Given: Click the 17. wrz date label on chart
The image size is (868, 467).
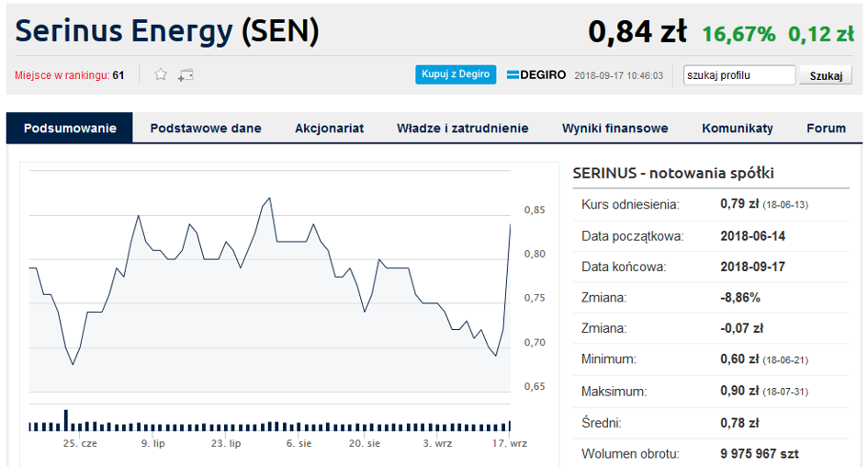Looking at the screenshot, I should 510,443.
